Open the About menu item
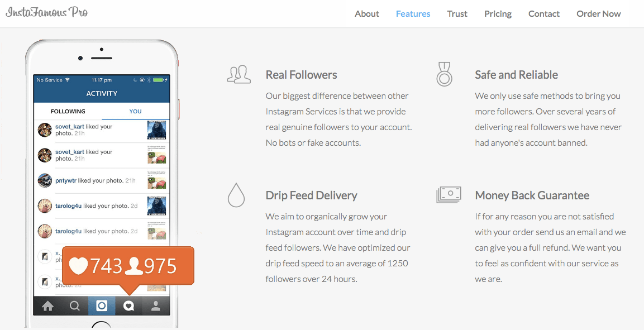Image resolution: width=644 pixels, height=330 pixels. (367, 14)
